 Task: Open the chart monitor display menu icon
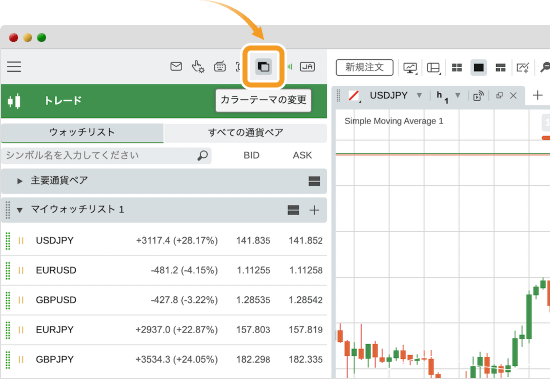pyautogui.click(x=410, y=68)
